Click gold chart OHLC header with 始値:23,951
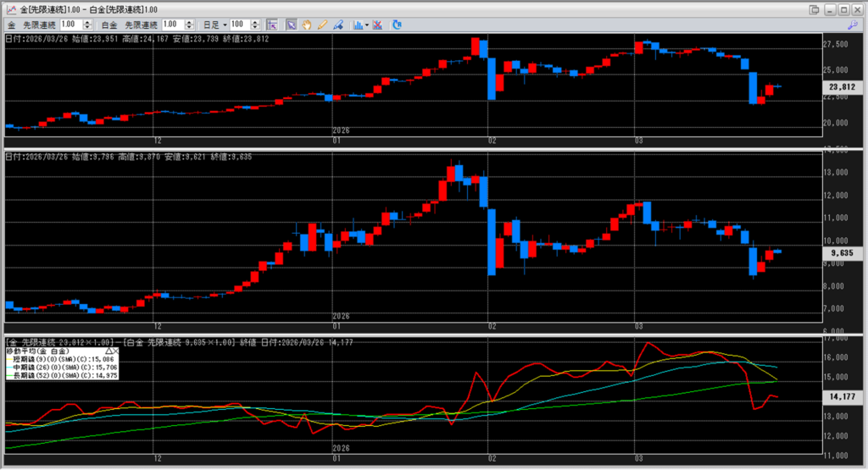The image size is (868, 470). click(136, 39)
